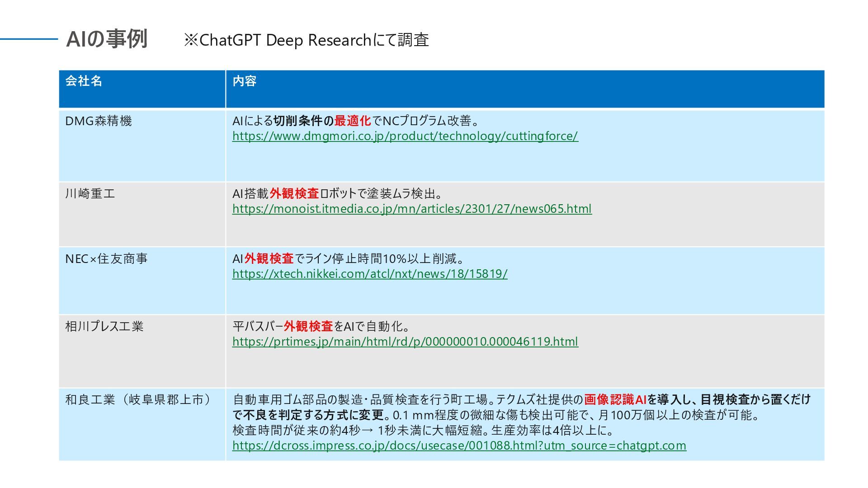Image resolution: width=868 pixels, height=488 pixels.
Task: Click the 平バスバー description text
Action: point(258,327)
